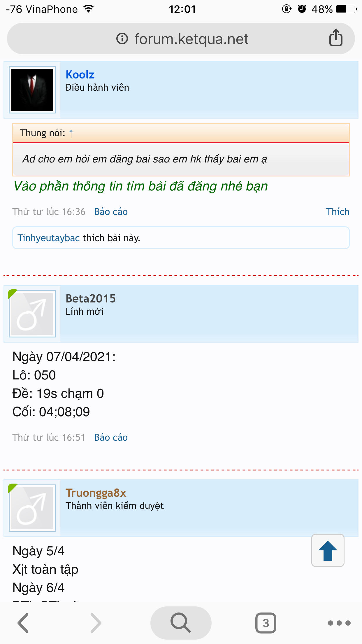The image size is (362, 644).
Task: Click Truongga8x's default avatar
Action: pyautogui.click(x=32, y=508)
